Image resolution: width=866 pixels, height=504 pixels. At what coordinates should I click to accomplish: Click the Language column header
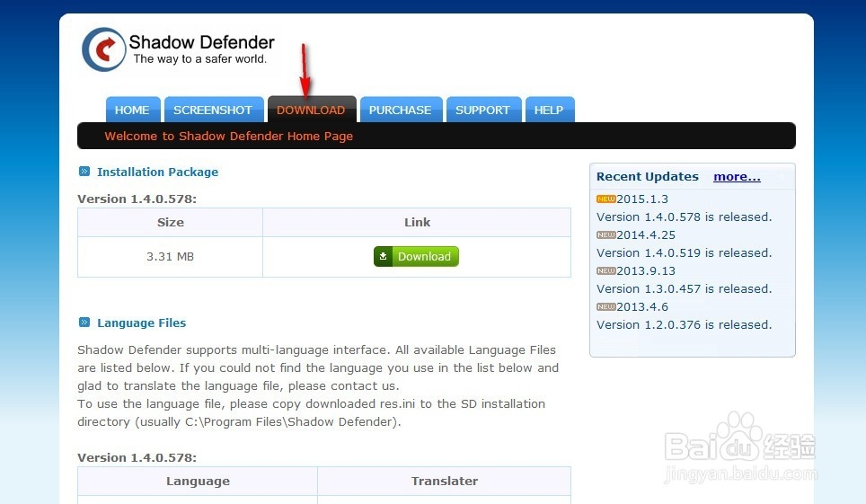tap(198, 481)
